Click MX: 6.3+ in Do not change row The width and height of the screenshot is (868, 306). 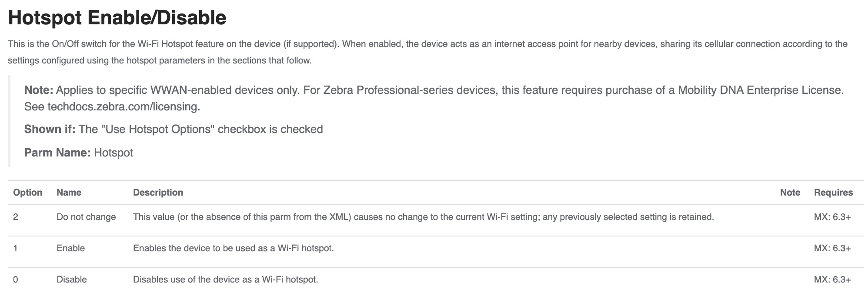(x=832, y=217)
